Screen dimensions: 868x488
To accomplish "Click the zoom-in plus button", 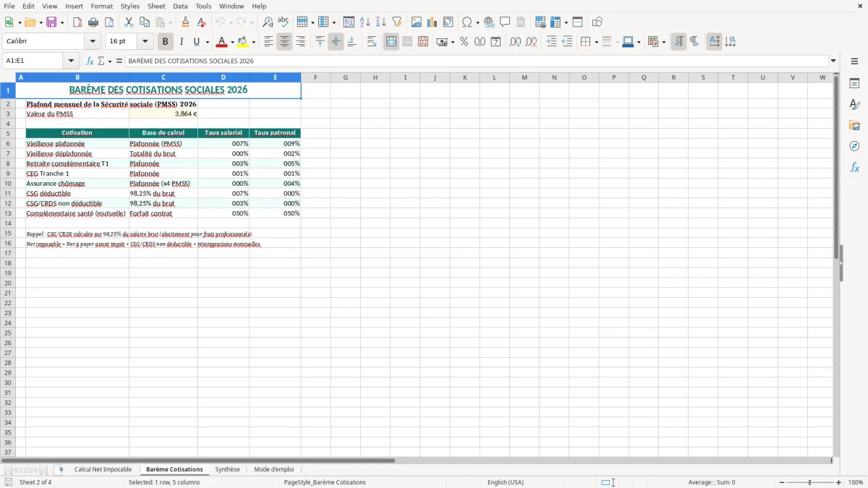I will click(x=839, y=482).
